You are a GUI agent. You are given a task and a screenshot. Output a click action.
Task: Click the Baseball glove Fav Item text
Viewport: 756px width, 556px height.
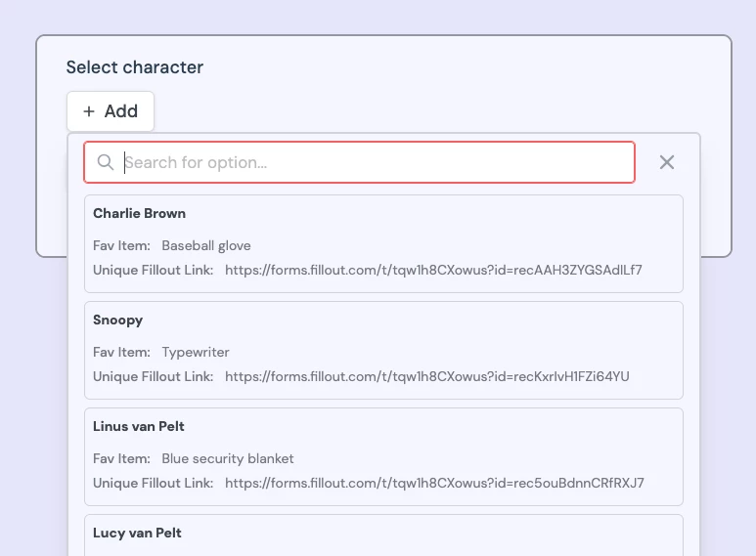click(206, 245)
